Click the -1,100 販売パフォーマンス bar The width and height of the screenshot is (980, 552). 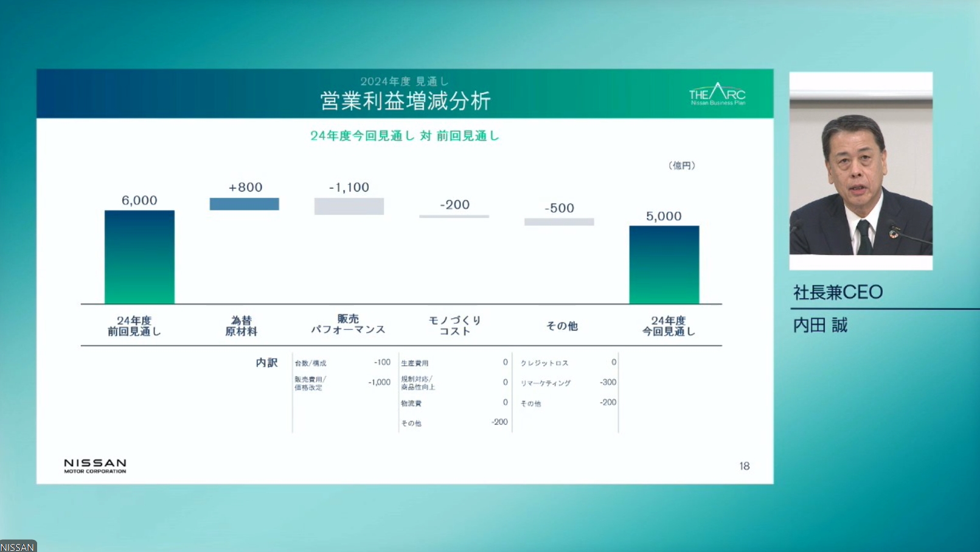(348, 207)
